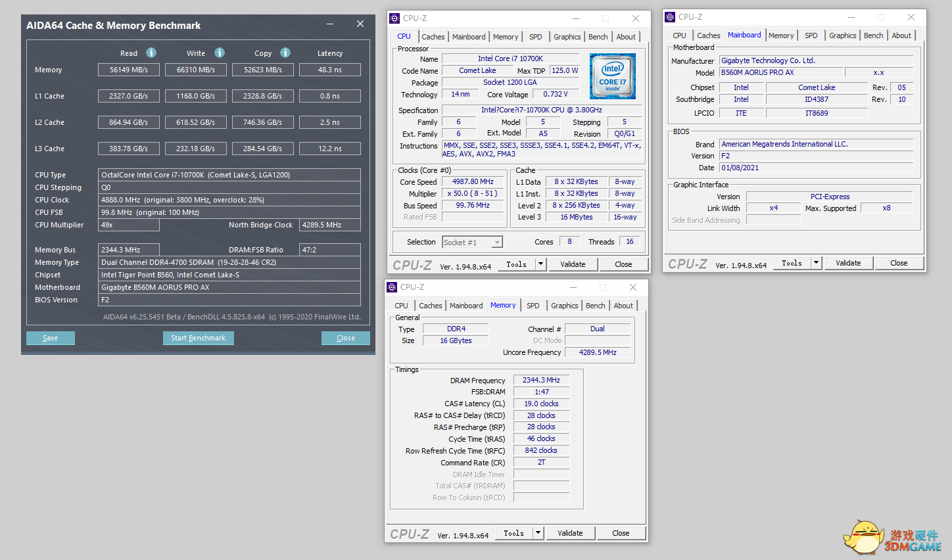This screenshot has height=560, width=952.
Task: Select CPU tab in Memory window
Action: pyautogui.click(x=402, y=306)
